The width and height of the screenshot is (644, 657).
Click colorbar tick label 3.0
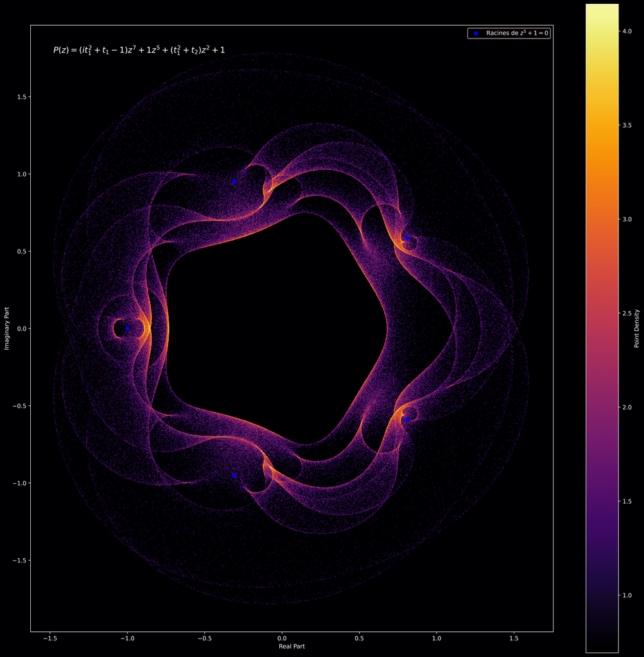(627, 219)
